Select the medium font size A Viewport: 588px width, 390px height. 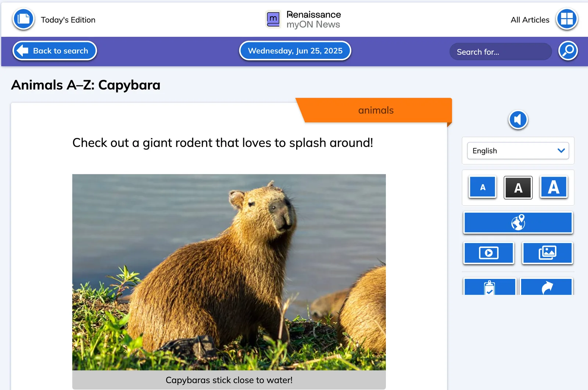point(518,188)
